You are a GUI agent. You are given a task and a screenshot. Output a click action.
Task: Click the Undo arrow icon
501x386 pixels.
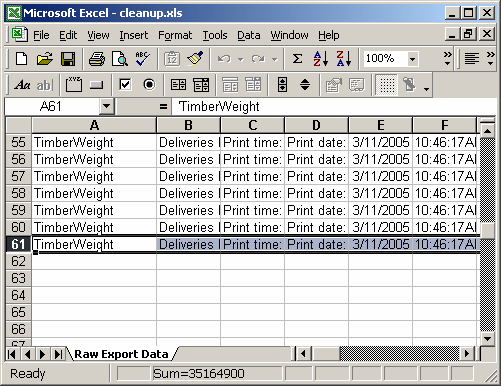(224, 59)
